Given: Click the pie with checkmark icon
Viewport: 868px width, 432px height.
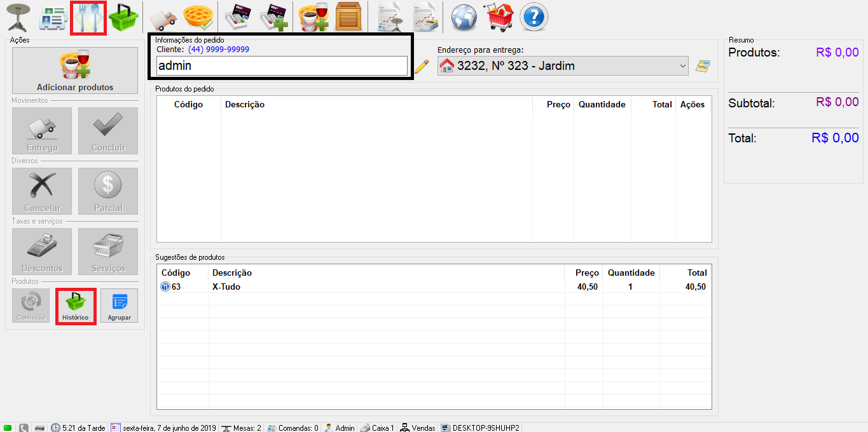Looking at the screenshot, I should click(x=198, y=18).
